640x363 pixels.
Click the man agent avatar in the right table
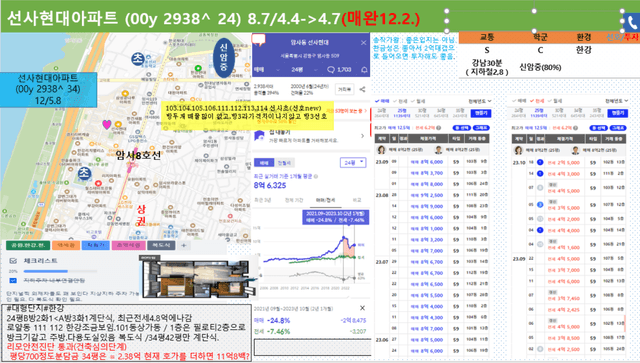pos(576,150)
